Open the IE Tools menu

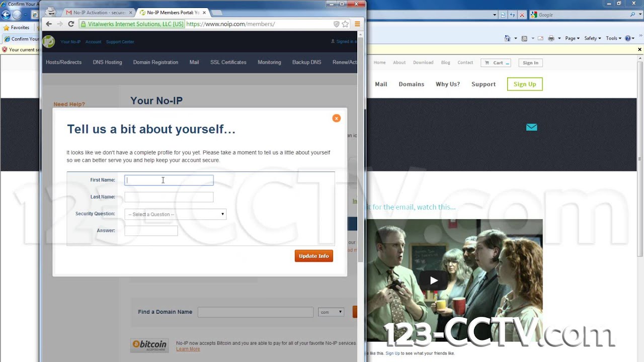pos(613,38)
